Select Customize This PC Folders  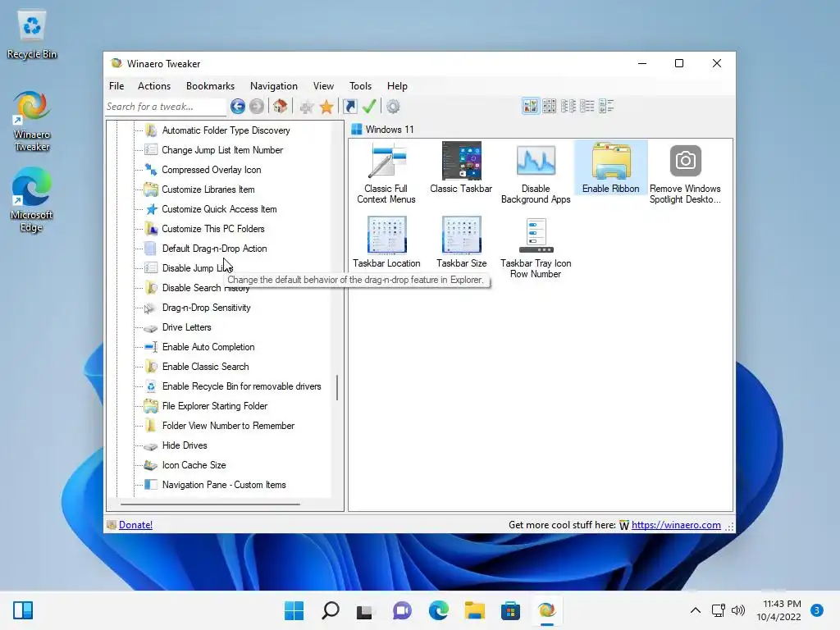(212, 229)
